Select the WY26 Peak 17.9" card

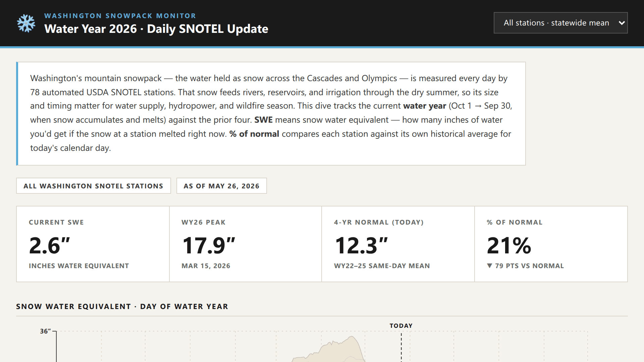tap(246, 244)
